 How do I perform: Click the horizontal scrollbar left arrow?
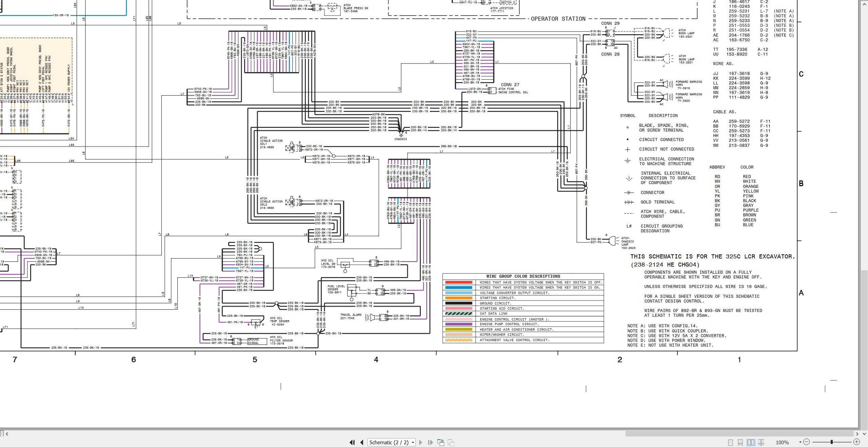coord(7,434)
